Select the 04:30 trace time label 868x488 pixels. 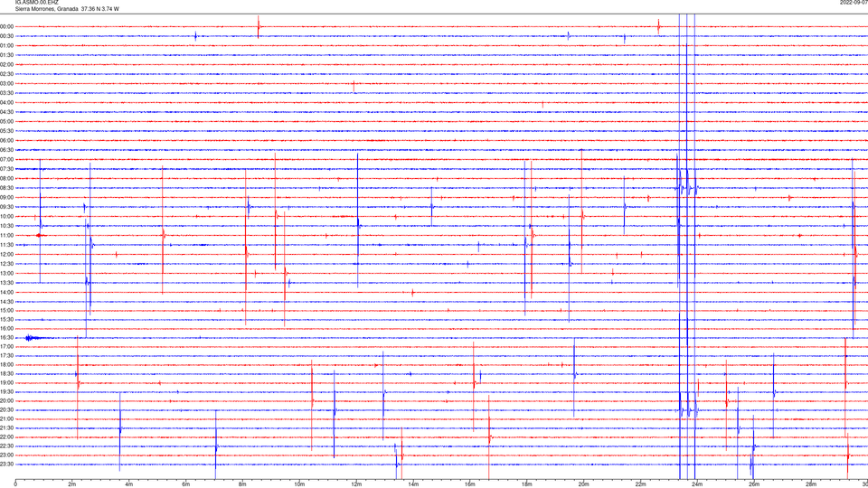click(6, 112)
